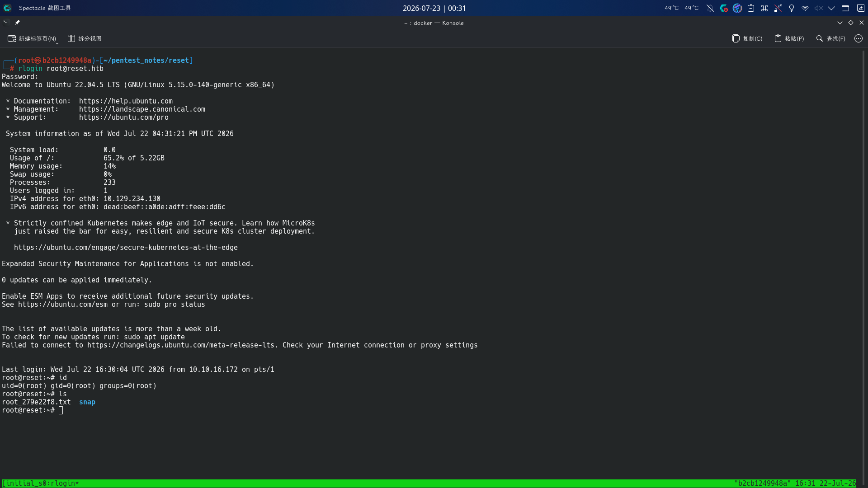868x488 pixels.
Task: Open the Konsole three-dots hamburger menu
Action: click(x=859, y=39)
